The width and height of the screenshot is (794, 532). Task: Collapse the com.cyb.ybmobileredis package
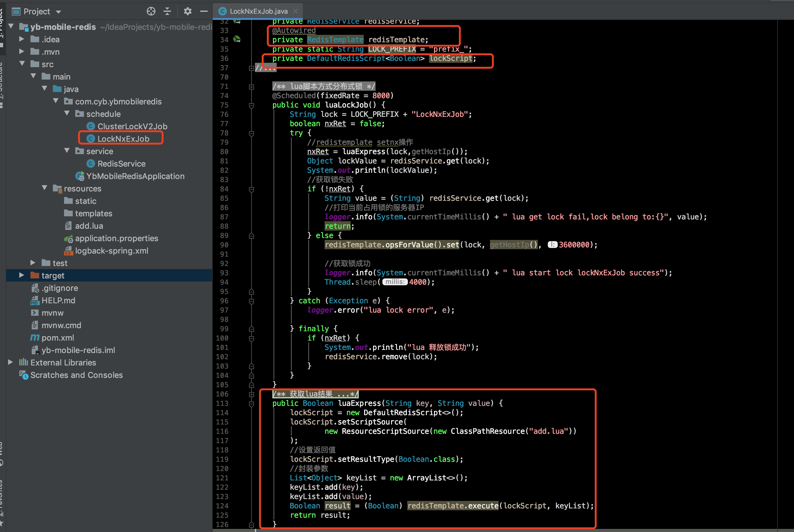point(56,101)
